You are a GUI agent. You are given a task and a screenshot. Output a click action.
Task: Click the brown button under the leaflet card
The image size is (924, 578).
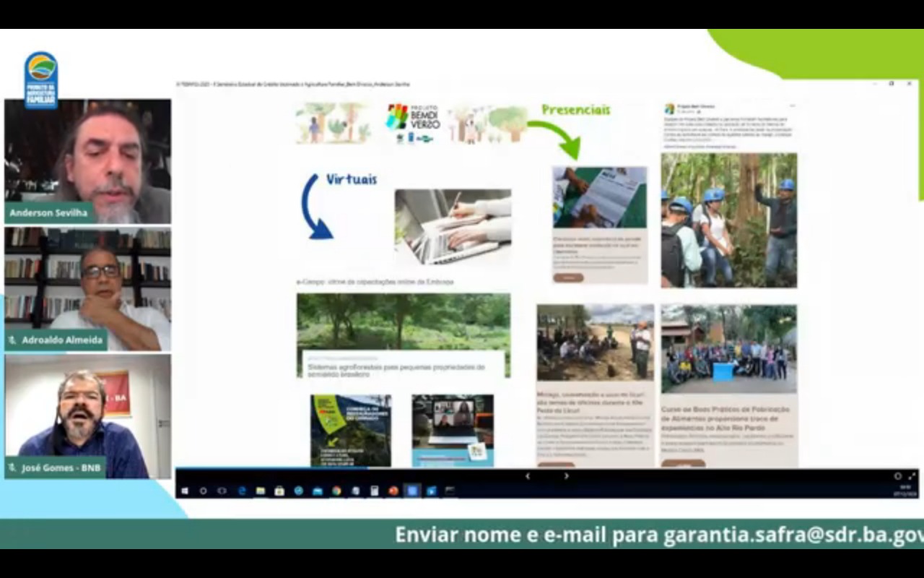(568, 277)
